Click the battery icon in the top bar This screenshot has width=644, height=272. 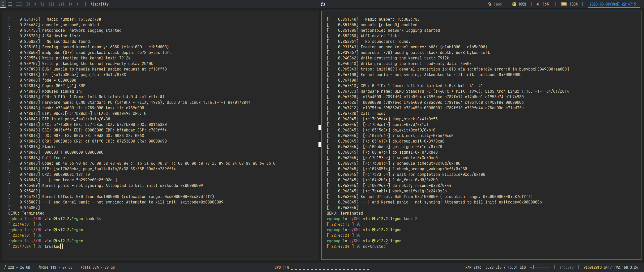pos(564,4)
